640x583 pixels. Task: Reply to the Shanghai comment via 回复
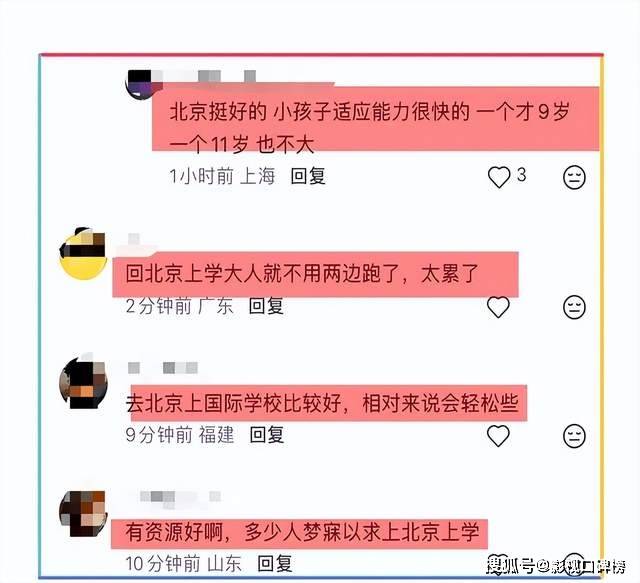(308, 176)
